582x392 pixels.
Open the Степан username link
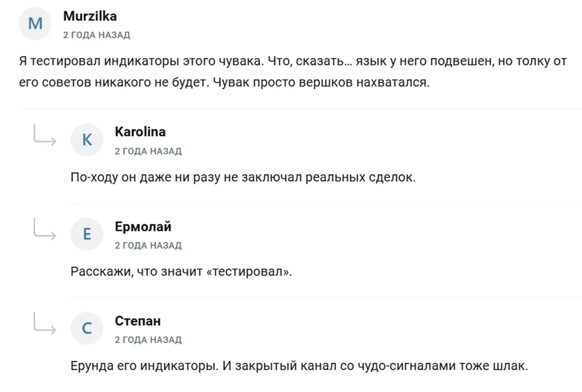click(x=138, y=321)
